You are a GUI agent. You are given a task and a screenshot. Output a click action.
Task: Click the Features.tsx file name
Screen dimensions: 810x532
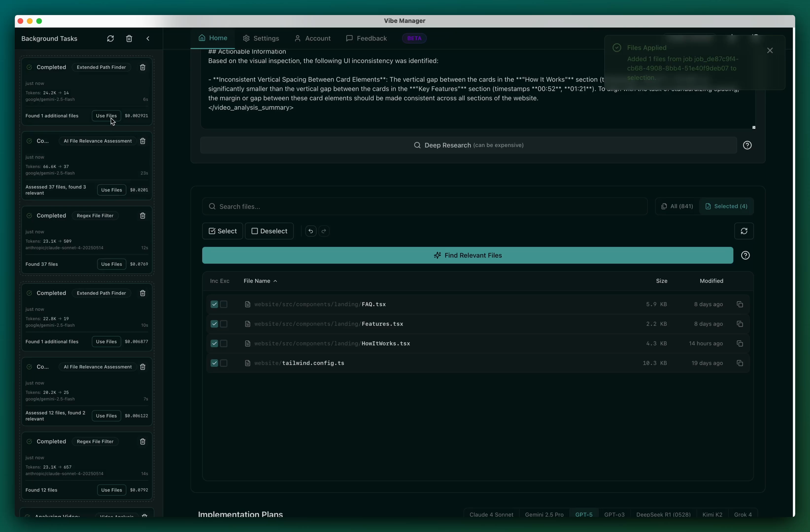click(382, 324)
